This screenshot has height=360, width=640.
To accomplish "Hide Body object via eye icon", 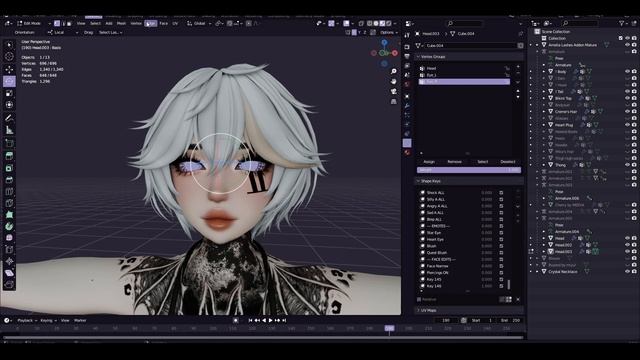I will (627, 71).
